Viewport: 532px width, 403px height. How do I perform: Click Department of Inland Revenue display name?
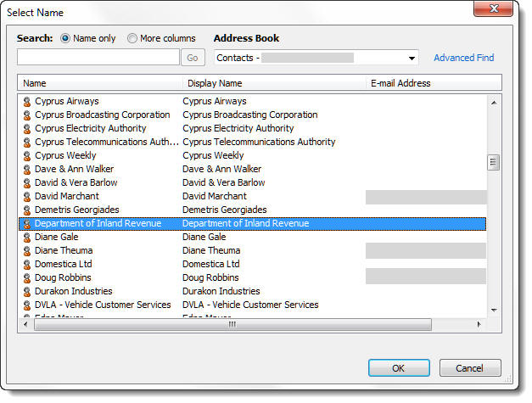[246, 223]
